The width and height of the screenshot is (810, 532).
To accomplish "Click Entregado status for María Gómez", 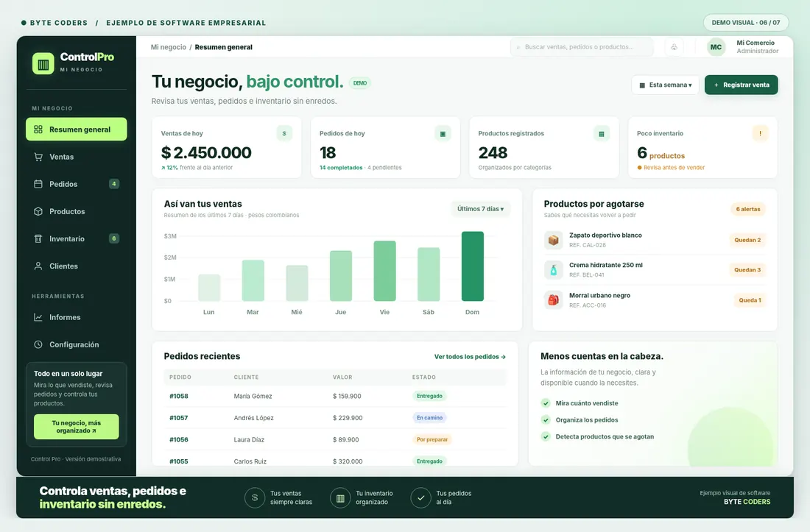I will pyautogui.click(x=430, y=397).
